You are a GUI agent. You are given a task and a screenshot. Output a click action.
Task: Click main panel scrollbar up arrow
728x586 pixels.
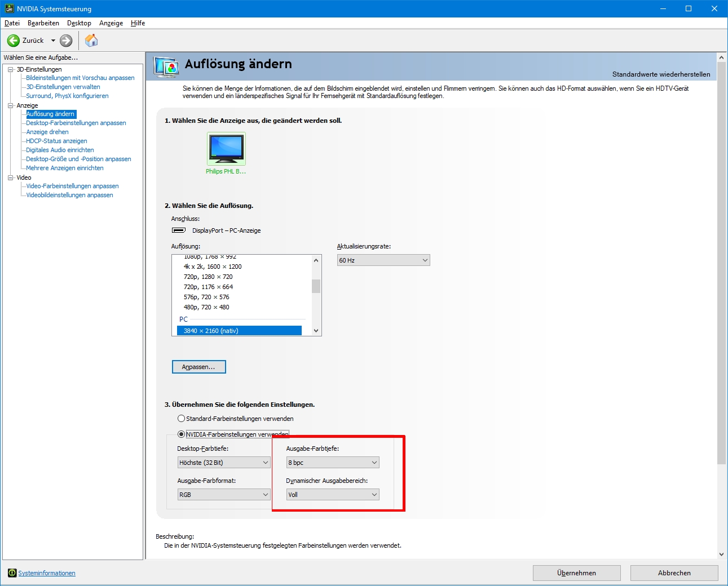point(721,57)
